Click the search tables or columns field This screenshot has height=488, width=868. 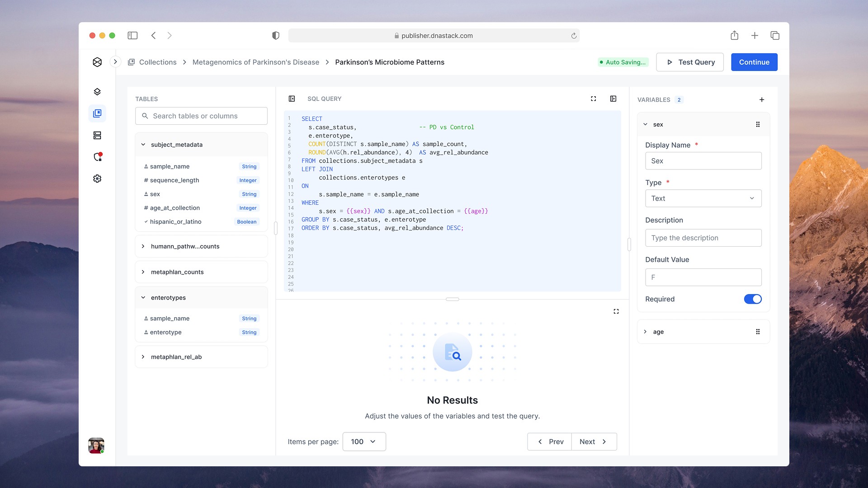201,116
